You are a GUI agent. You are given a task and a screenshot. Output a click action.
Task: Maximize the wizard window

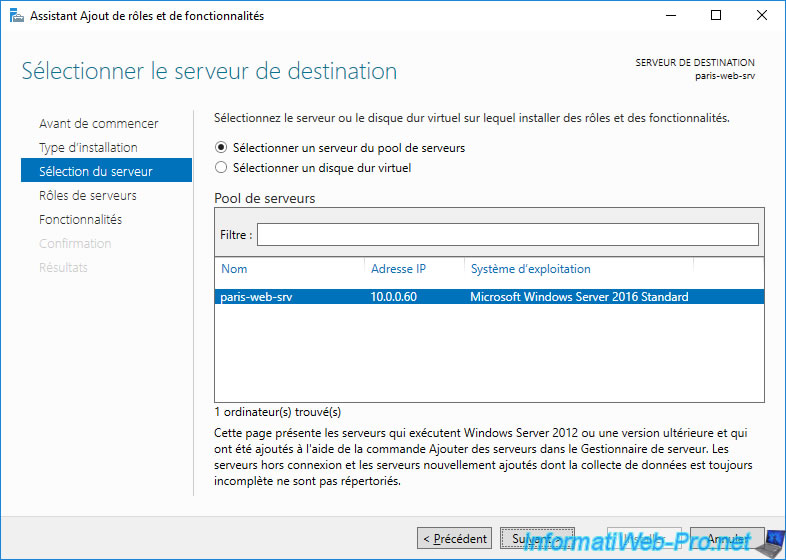716,16
